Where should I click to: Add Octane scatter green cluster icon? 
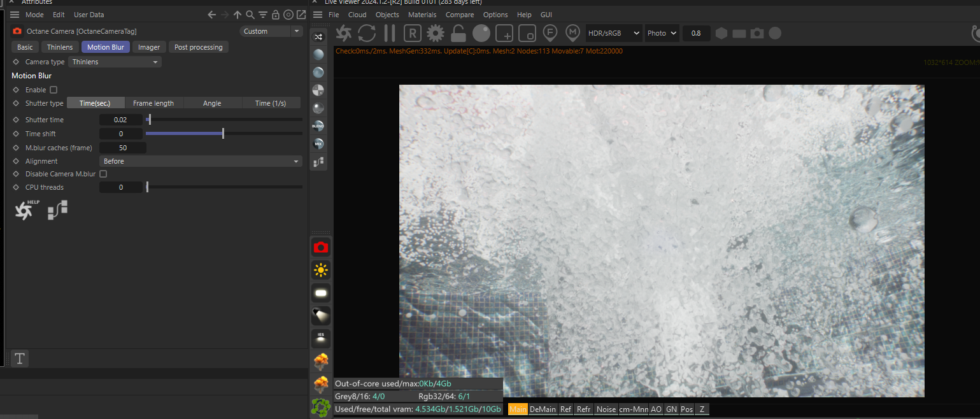tap(321, 407)
